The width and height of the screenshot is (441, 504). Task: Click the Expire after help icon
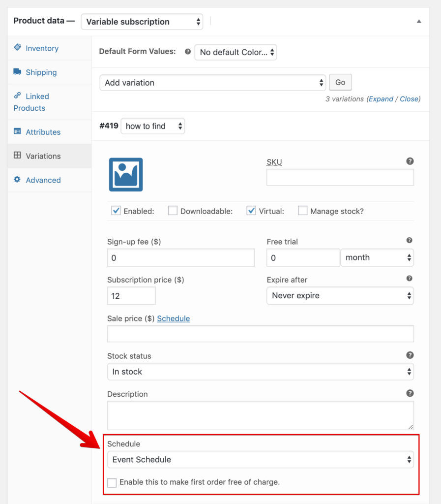409,279
